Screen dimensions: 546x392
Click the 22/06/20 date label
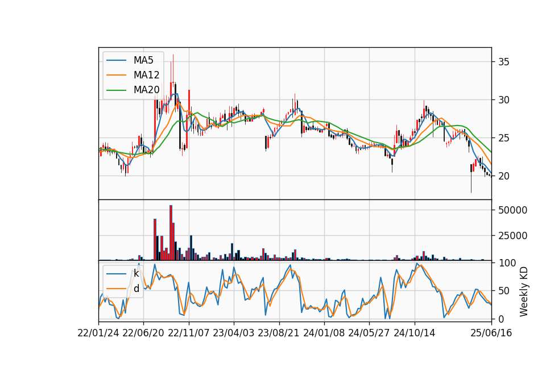143,333
